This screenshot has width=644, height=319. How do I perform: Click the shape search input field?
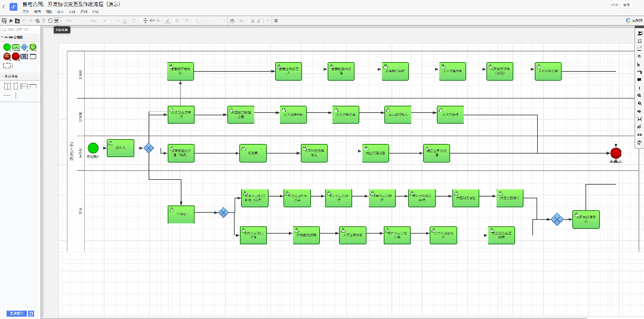pyautogui.click(x=20, y=29)
